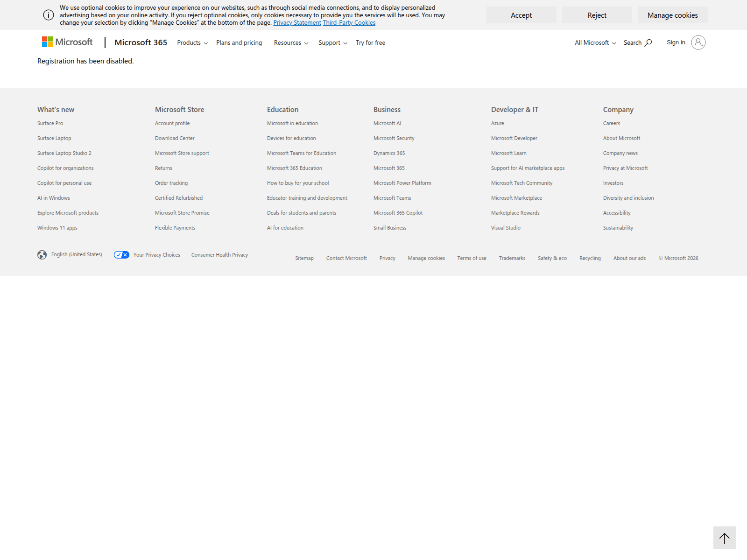
Task: Open Recycling footer link
Action: click(x=590, y=258)
